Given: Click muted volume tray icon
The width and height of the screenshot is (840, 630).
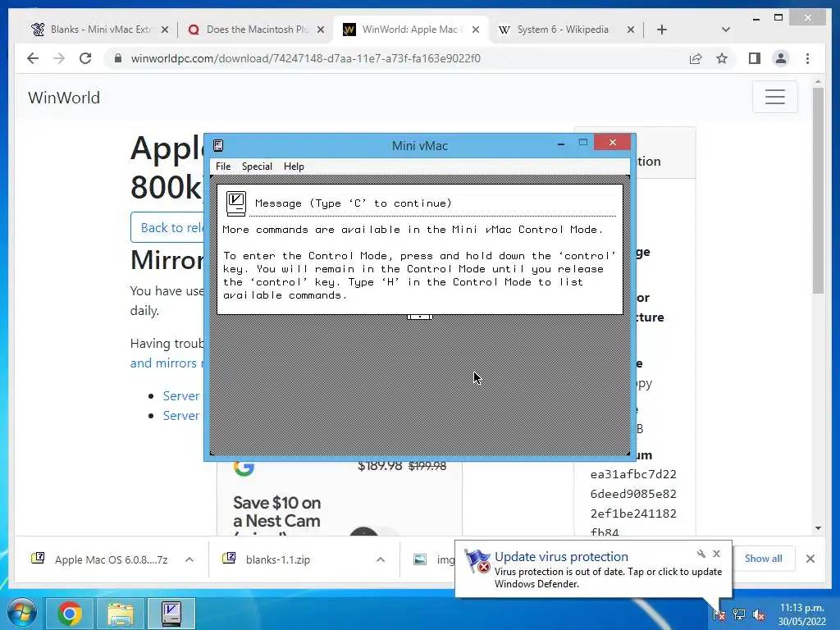Looking at the screenshot, I should tap(759, 614).
